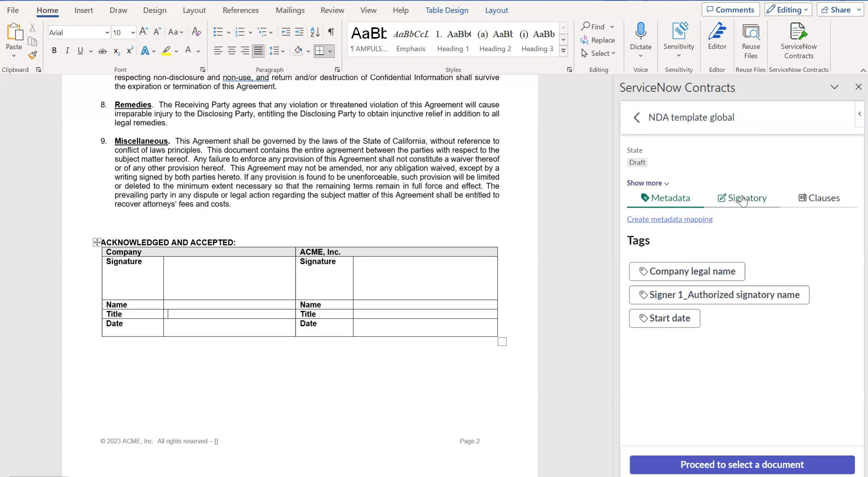Click Proceed to select a document

(741, 465)
